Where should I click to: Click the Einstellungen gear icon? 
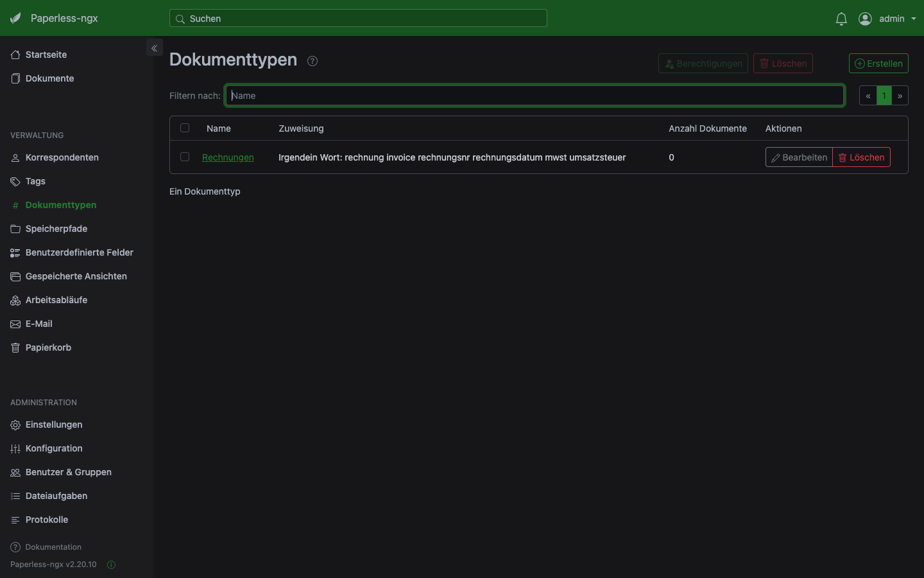pos(14,425)
